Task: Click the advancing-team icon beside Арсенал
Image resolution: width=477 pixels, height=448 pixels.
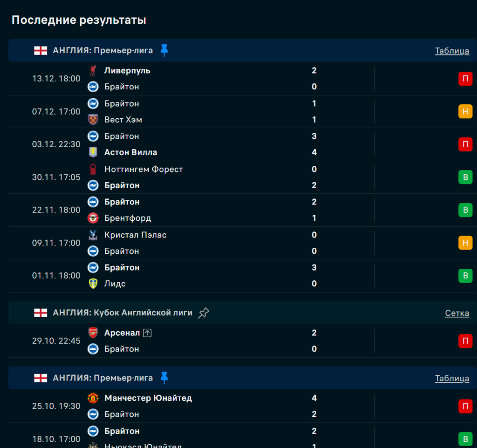Action: pyautogui.click(x=148, y=333)
